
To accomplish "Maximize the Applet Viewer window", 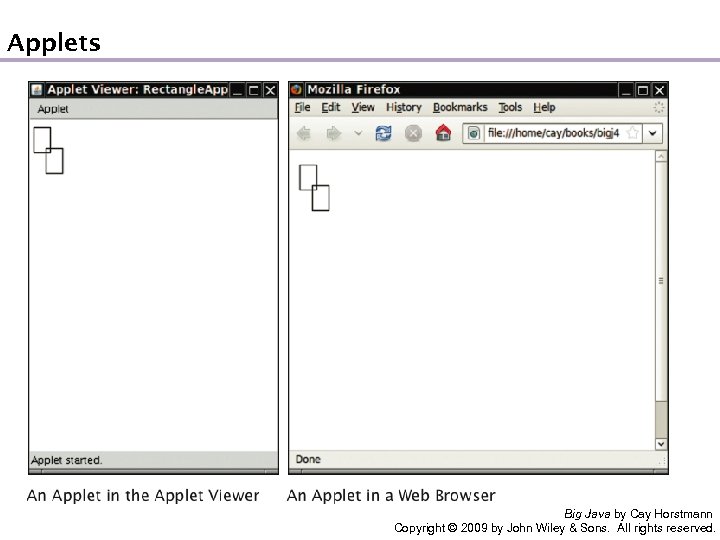I will click(253, 90).
